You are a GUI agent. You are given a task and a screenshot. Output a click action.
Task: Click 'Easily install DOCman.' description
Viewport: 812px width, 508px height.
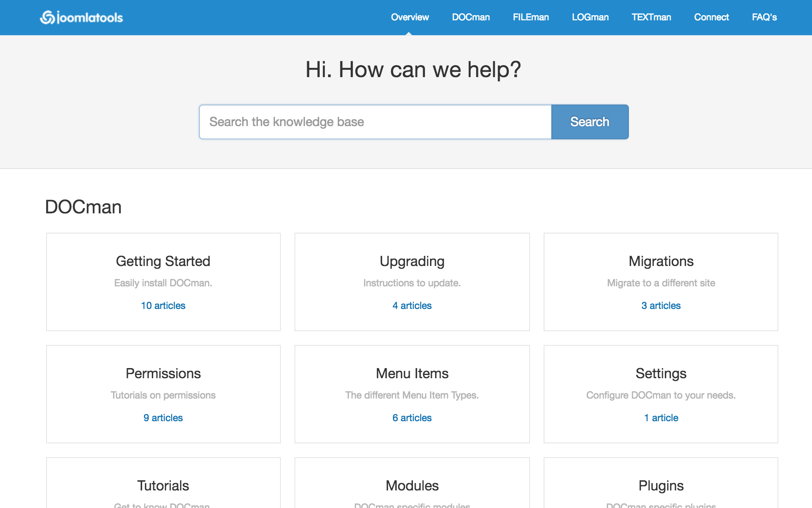tap(163, 283)
